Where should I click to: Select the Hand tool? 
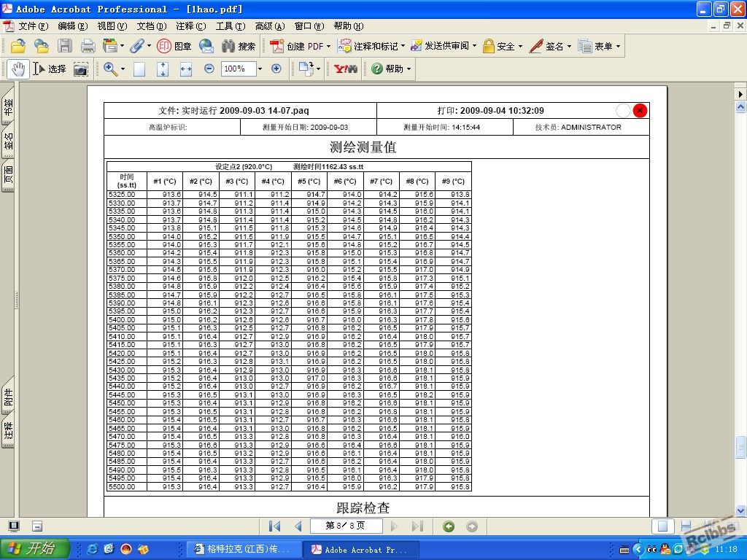18,69
